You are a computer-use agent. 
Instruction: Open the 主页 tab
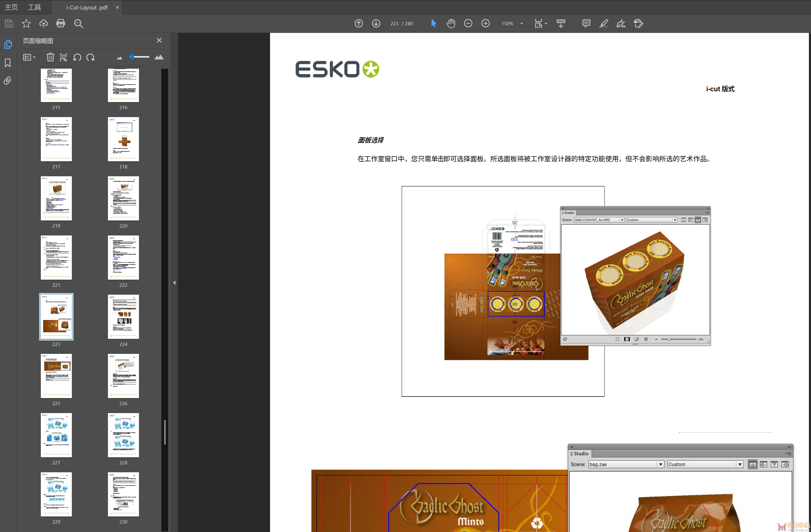(11, 7)
